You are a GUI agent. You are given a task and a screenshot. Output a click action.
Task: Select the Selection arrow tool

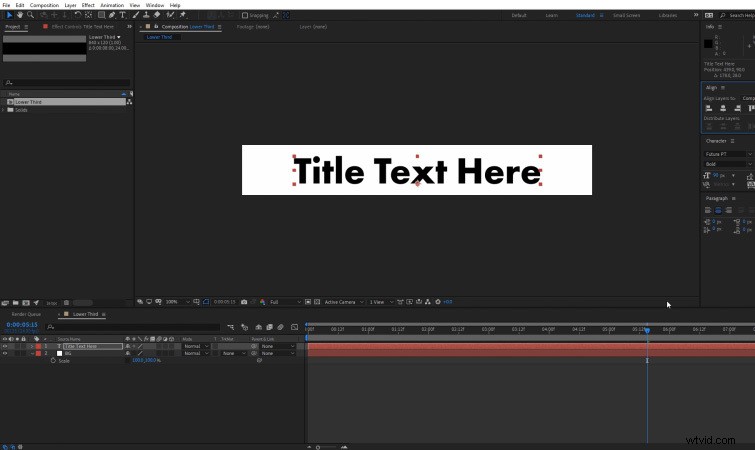click(9, 15)
